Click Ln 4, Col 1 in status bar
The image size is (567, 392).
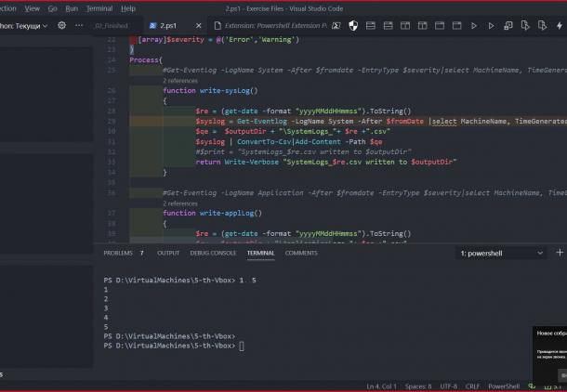pos(384,385)
